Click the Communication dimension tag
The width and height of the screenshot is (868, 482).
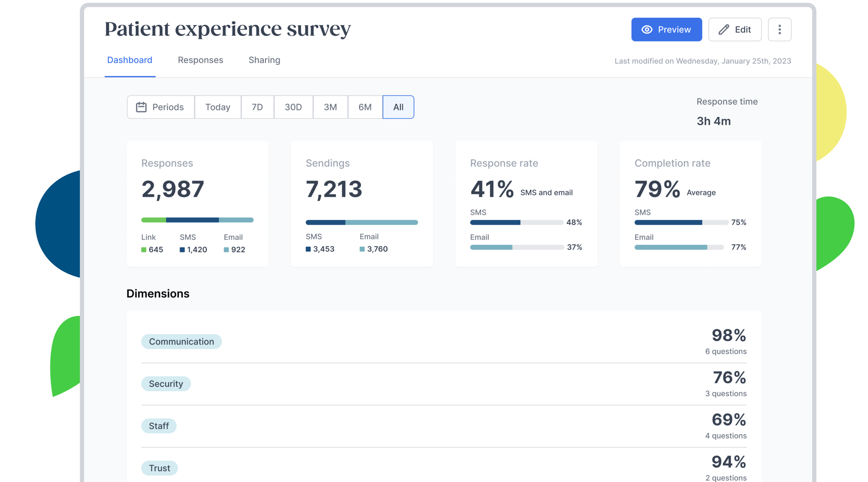click(x=181, y=341)
